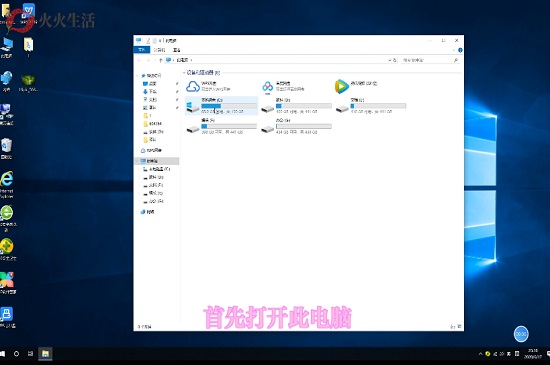Open Task View on the taskbar
Screen dimensions: 550x365
point(31,353)
